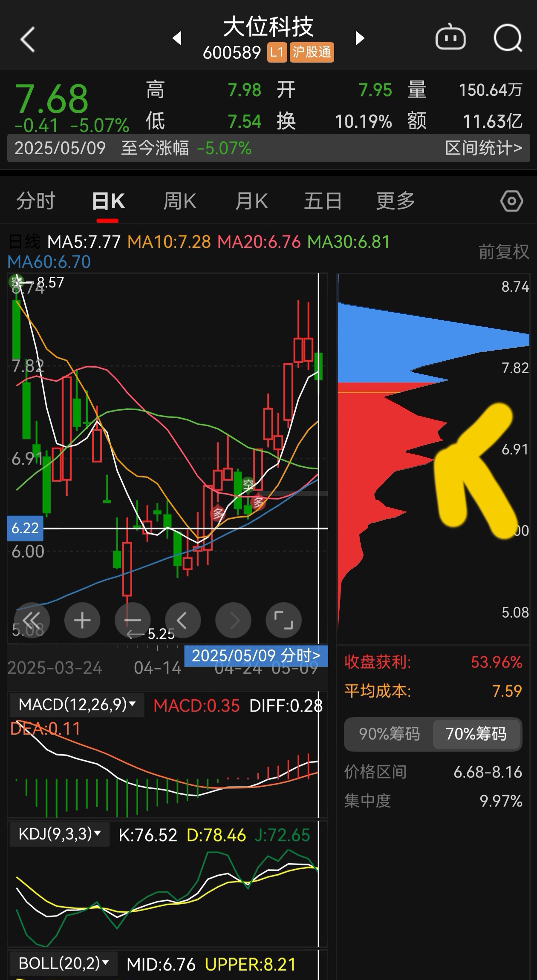
Task: Select the 分时 tab
Action: click(x=36, y=201)
